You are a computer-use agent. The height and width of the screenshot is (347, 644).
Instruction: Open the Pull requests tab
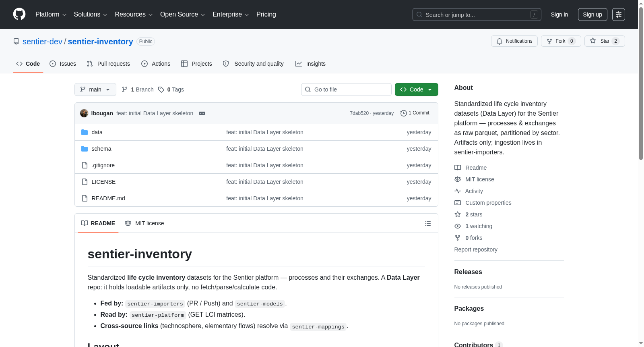coord(108,64)
